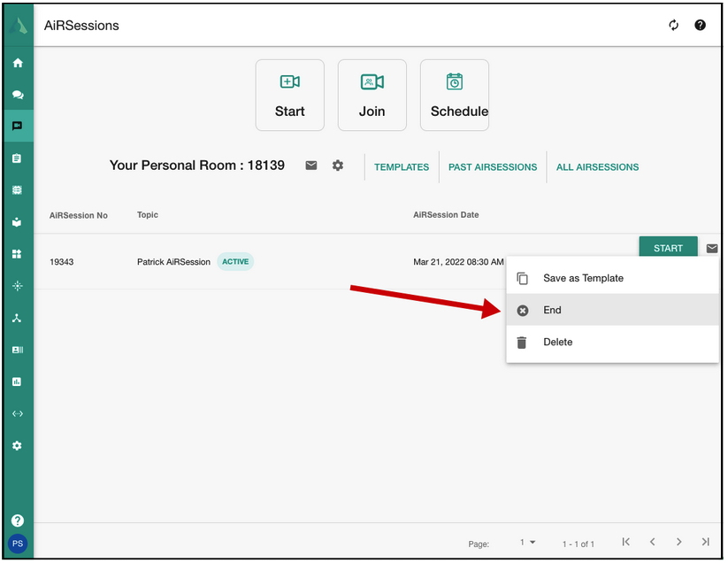The height and width of the screenshot is (563, 728).
Task: Click the PS user avatar
Action: click(18, 544)
